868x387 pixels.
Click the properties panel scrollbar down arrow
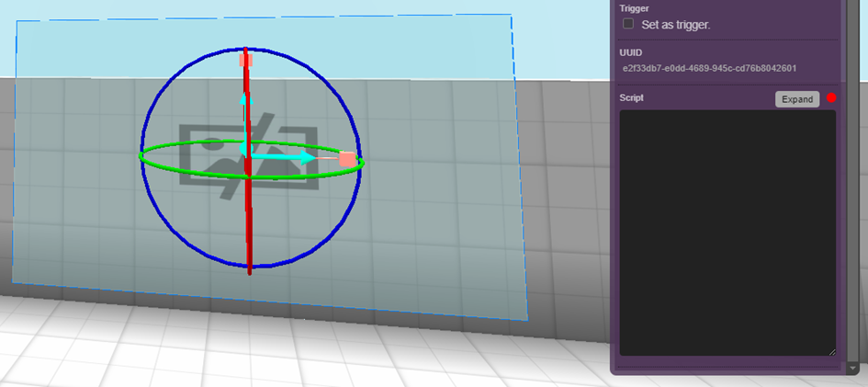pos(852,368)
